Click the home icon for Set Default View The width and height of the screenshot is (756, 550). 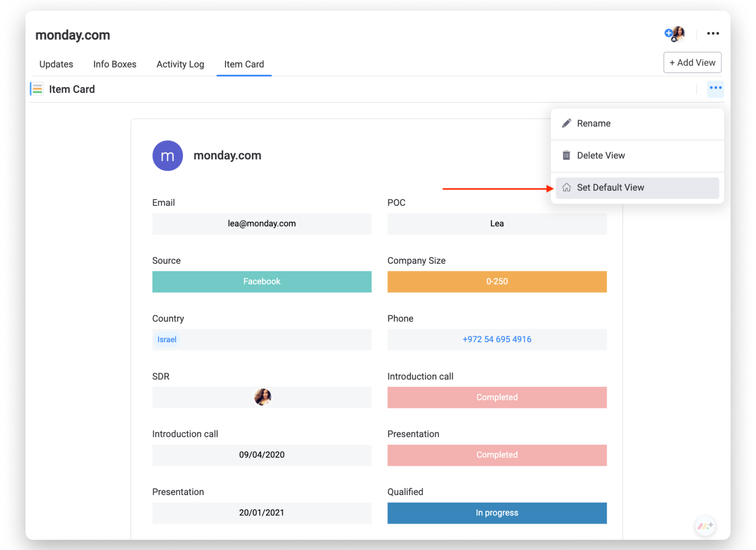[x=566, y=187]
